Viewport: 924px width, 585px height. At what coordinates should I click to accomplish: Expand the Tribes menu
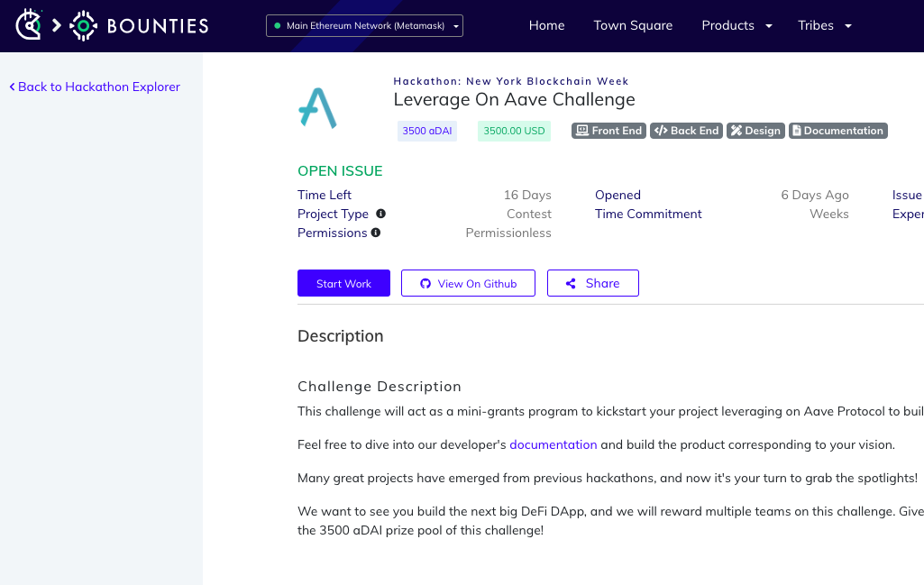(825, 25)
